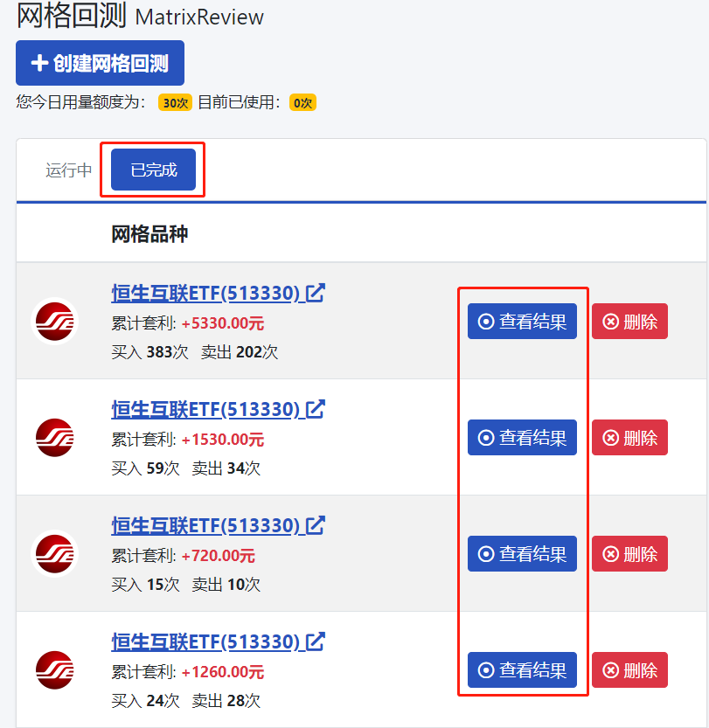Screen dimensions: 709x728
Task: Click fund logo of the +5330.00元 row
Action: 55,322
